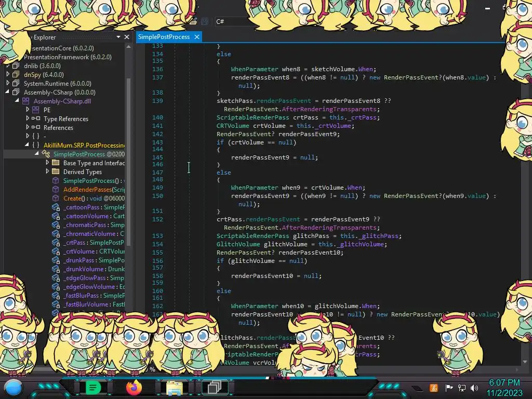The height and width of the screenshot is (399, 532).
Task: Select the _fastBlurVolume field
Action: (94, 304)
